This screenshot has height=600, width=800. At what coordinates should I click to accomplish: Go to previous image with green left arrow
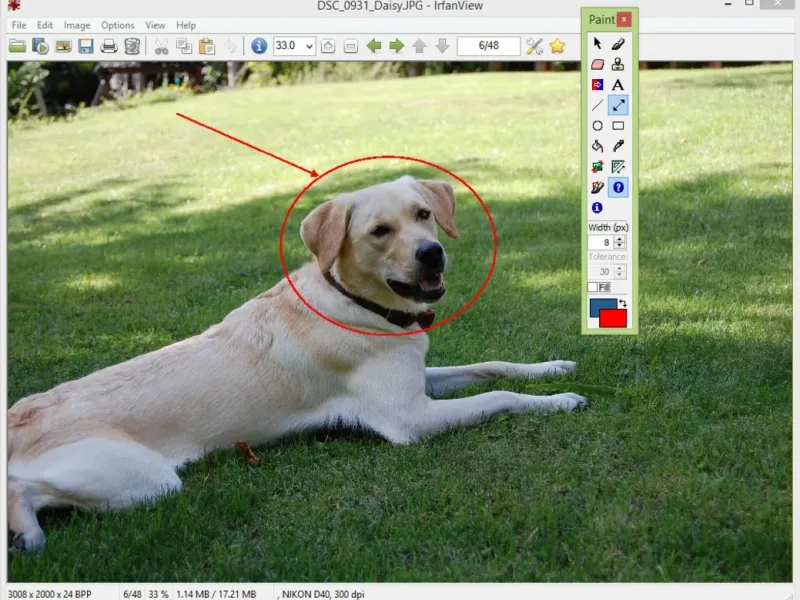tap(374, 46)
